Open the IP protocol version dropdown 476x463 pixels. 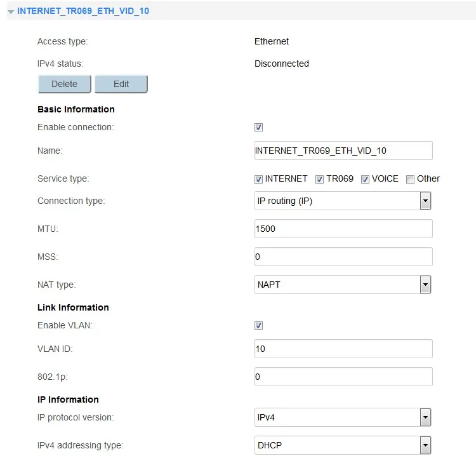(343, 417)
